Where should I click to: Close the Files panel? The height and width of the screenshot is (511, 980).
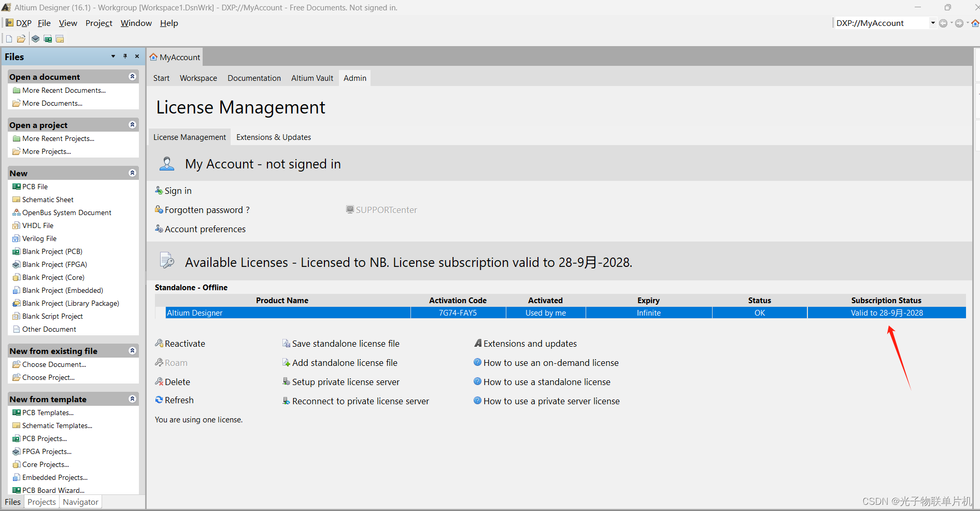[x=137, y=56]
